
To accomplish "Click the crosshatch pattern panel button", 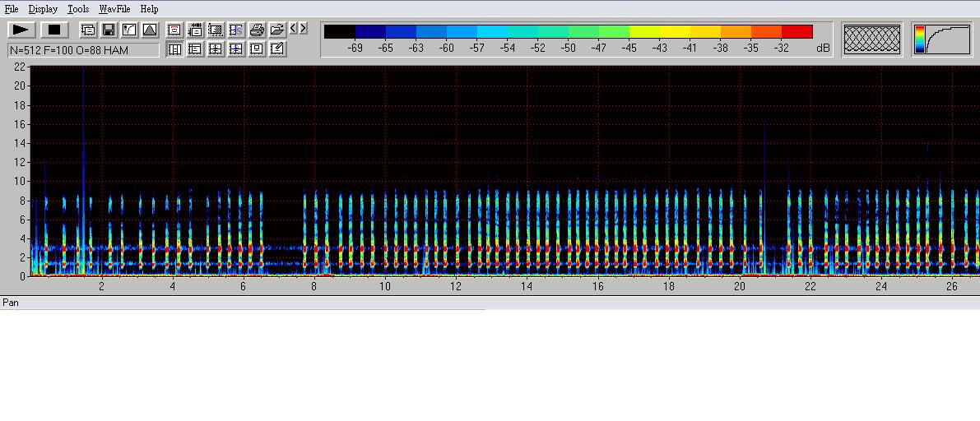I will pyautogui.click(x=872, y=39).
